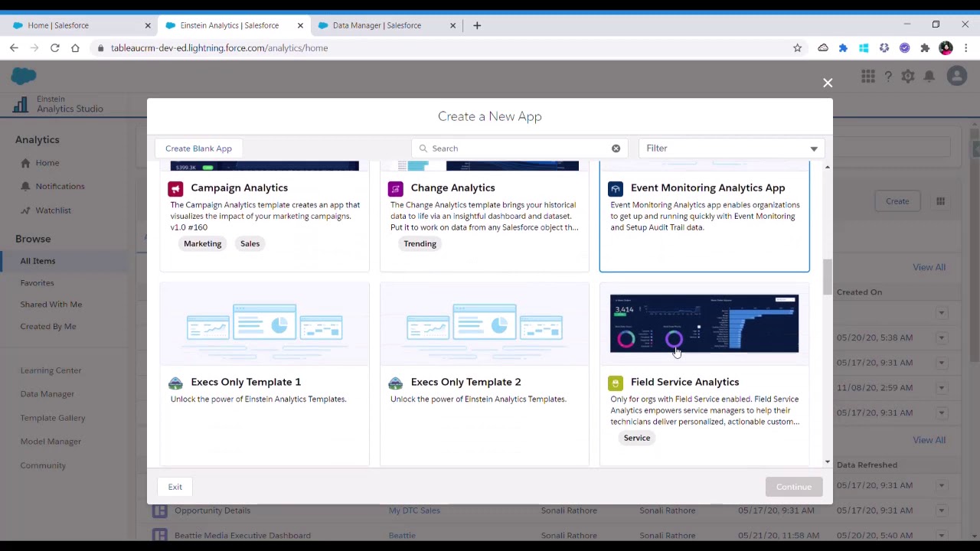Click the Analytics Studio bar-chart logo
This screenshot has height=551, width=980.
[21, 105]
